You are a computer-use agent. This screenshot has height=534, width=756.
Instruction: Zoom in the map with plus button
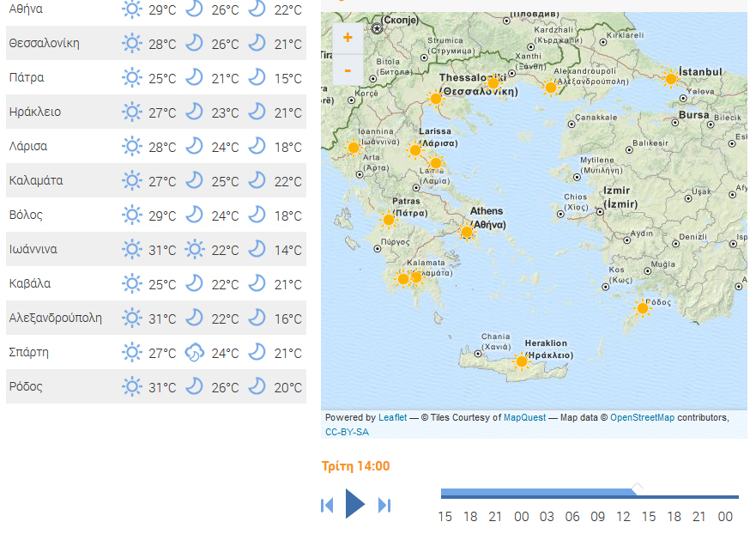348,38
